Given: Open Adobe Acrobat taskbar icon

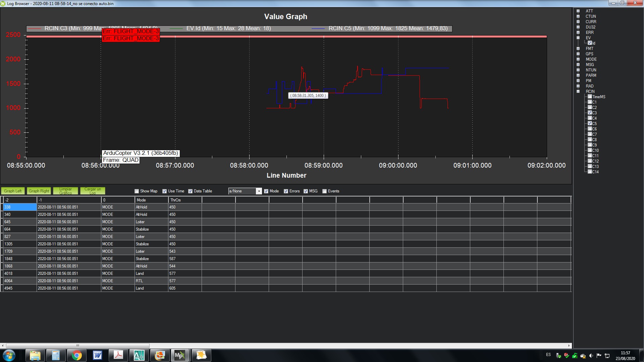Looking at the screenshot, I should pyautogui.click(x=118, y=355).
